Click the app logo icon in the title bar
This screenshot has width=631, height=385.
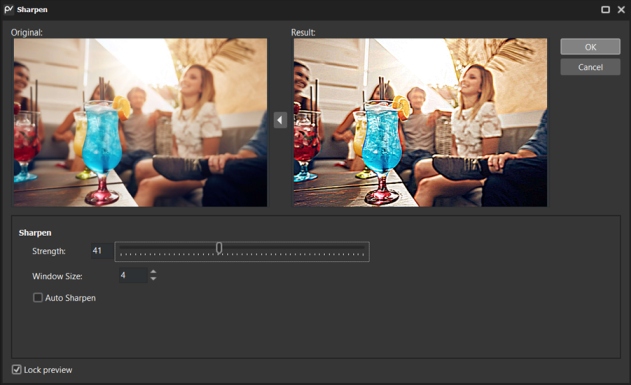point(8,9)
